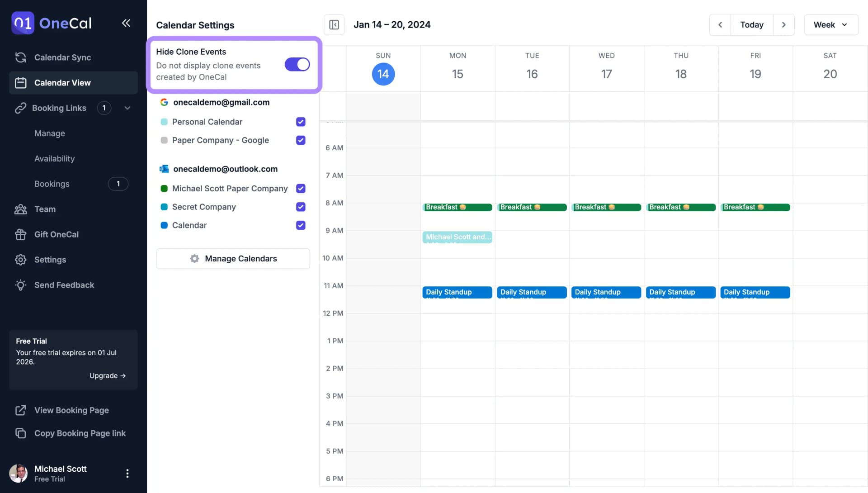The image size is (868, 493).
Task: Open View Booking Page external-link icon
Action: click(20, 410)
